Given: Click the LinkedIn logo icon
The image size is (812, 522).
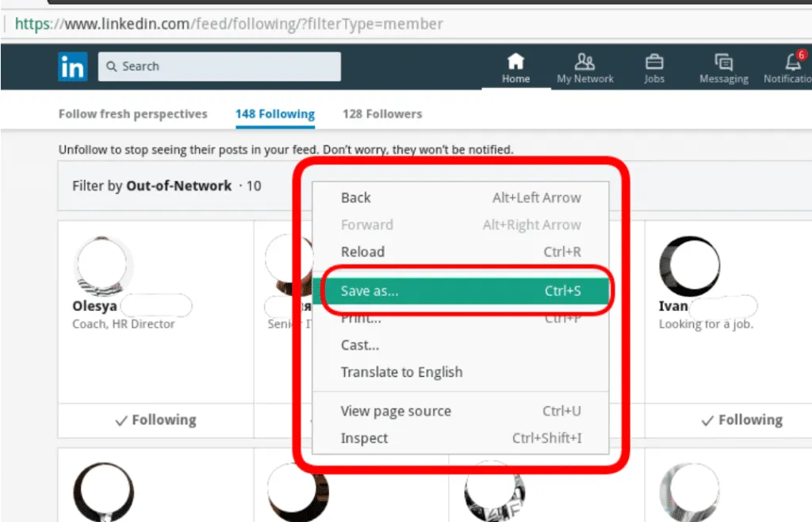Looking at the screenshot, I should tap(72, 67).
